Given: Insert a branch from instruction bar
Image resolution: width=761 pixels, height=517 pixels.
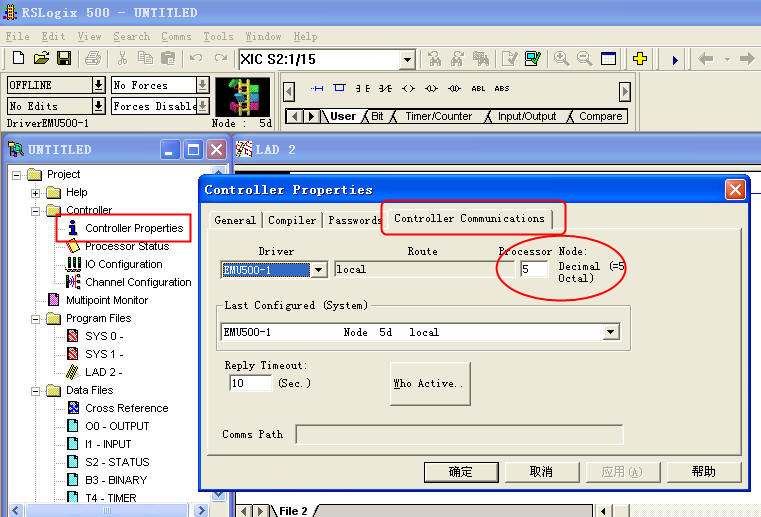Looking at the screenshot, I should pos(339,88).
